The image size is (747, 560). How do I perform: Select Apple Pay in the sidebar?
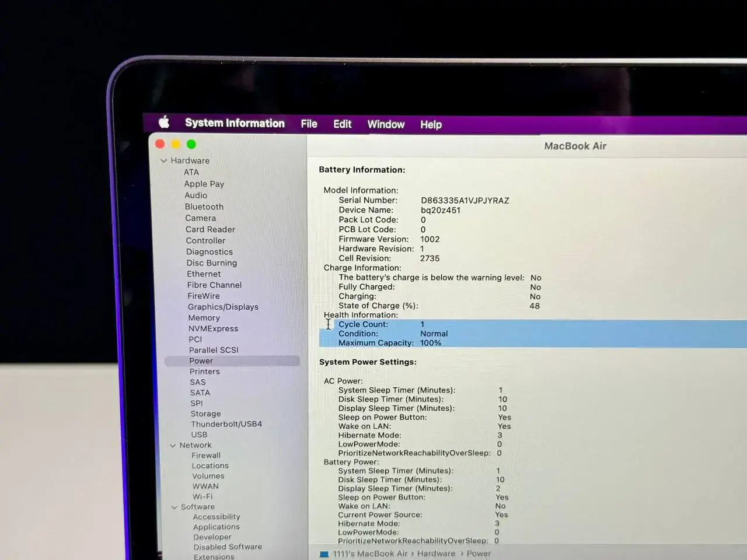(204, 184)
